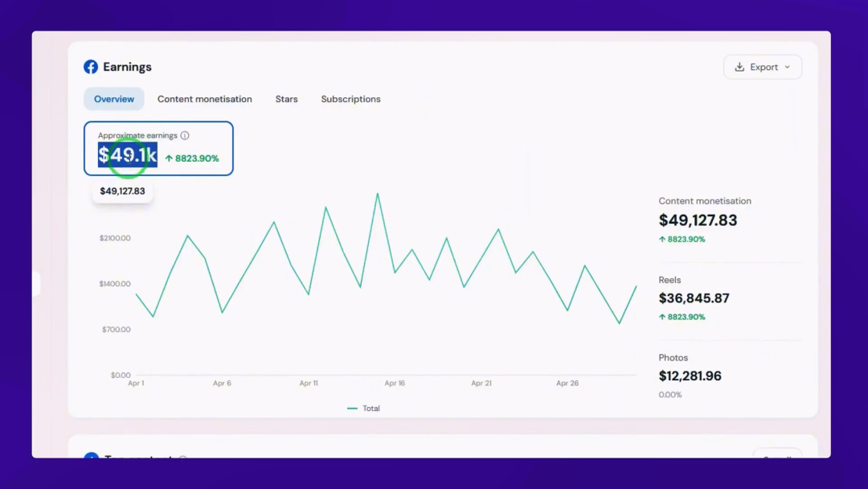This screenshot has width=868, height=489.
Task: Open the Content monetisation tab
Action: tap(205, 99)
